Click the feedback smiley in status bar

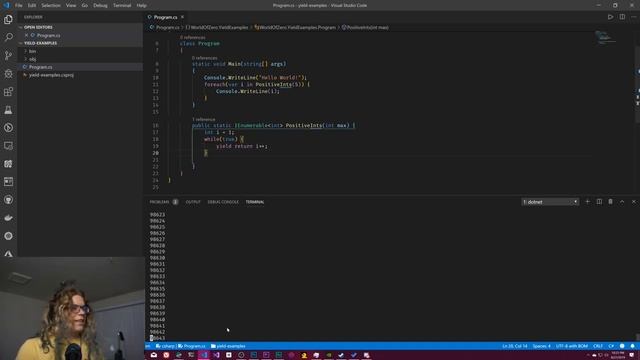622,346
